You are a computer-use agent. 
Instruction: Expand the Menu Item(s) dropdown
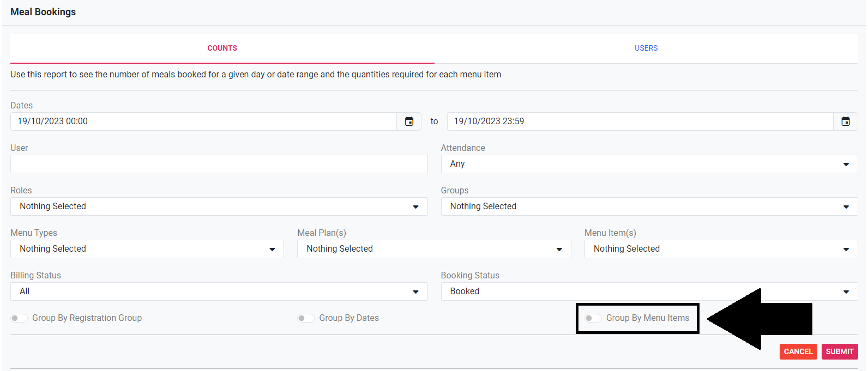coord(721,249)
